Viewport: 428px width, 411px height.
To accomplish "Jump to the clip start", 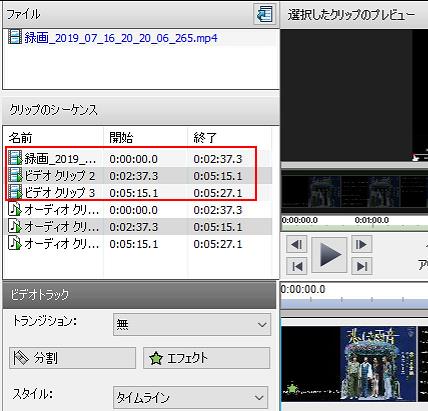I will coord(296,266).
